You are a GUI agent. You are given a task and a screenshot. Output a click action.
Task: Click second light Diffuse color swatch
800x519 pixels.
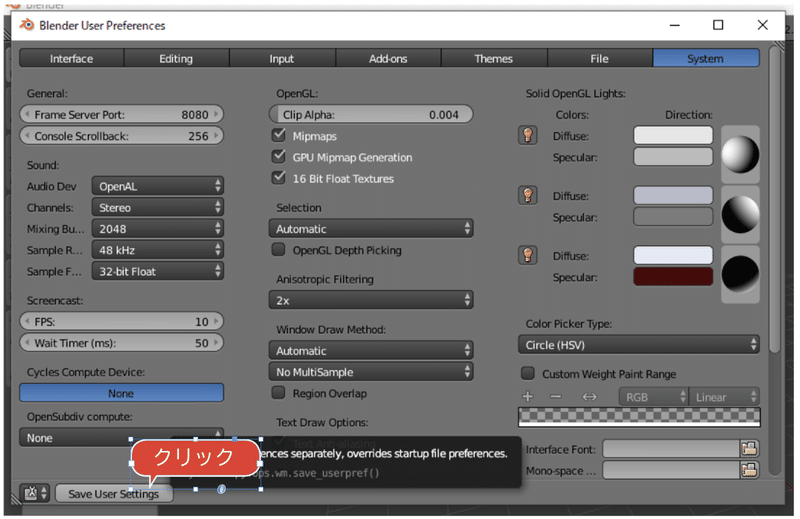pos(673,195)
